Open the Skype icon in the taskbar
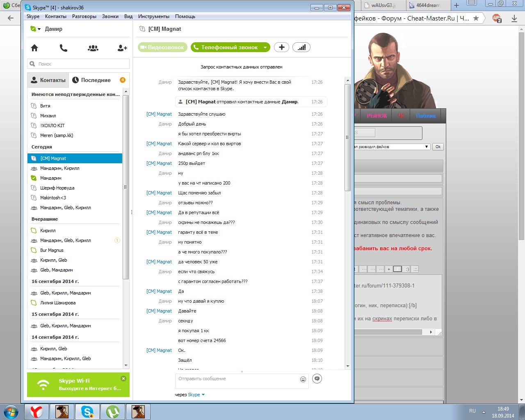525x420 pixels. click(x=87, y=411)
